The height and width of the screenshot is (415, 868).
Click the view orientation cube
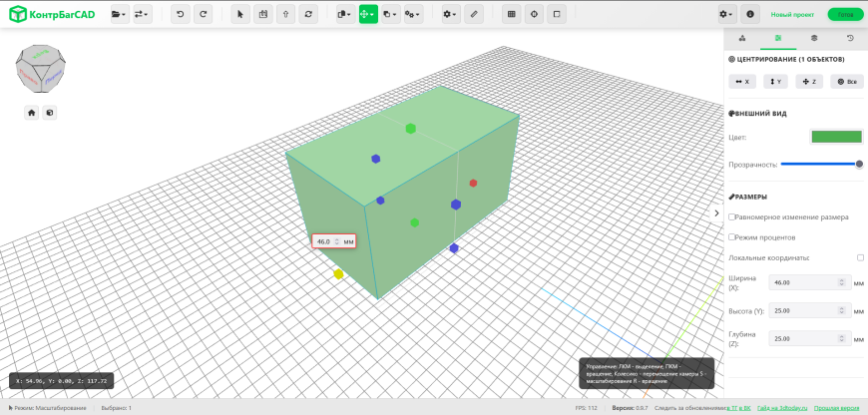point(41,69)
